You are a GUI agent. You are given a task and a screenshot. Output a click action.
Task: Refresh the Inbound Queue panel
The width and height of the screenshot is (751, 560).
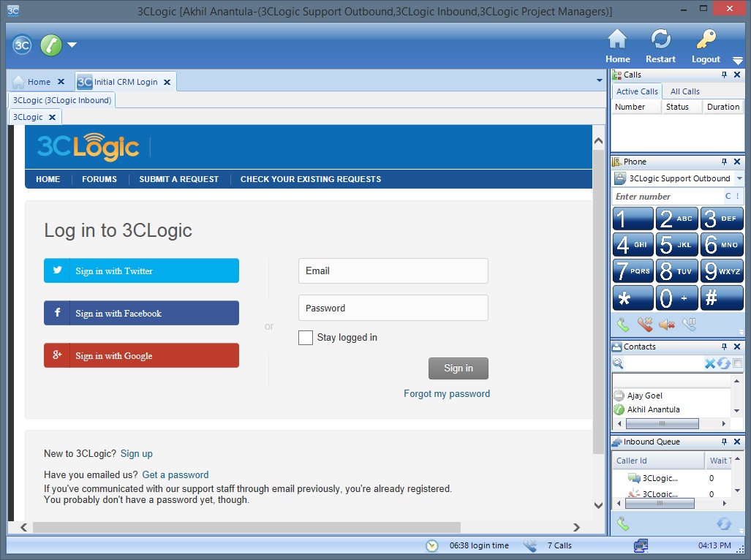point(723,523)
